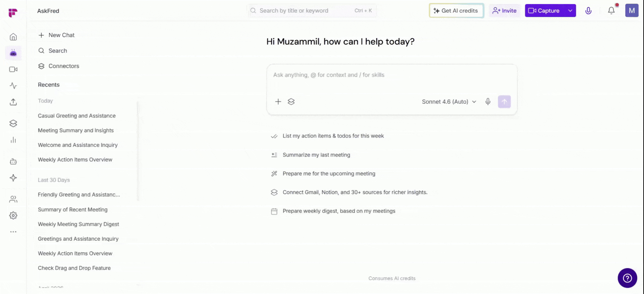Image resolution: width=644 pixels, height=294 pixels.
Task: Open the M profile avatar
Action: [x=632, y=11]
